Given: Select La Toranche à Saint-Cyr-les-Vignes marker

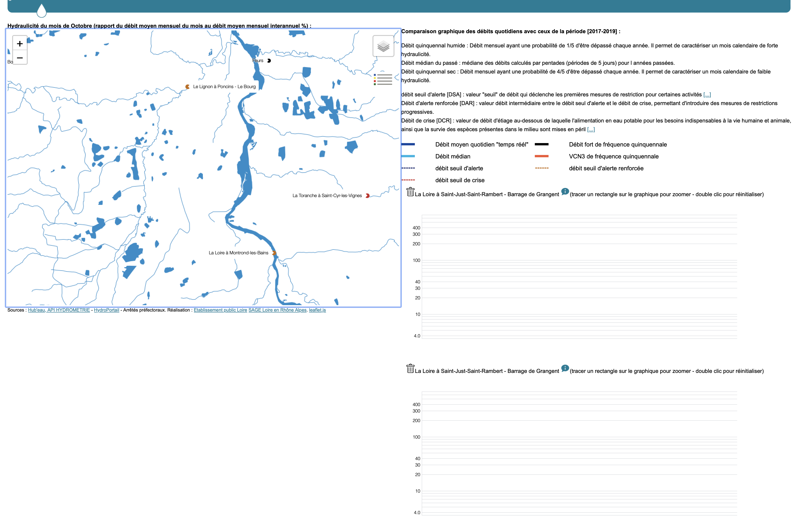Looking at the screenshot, I should [x=367, y=196].
